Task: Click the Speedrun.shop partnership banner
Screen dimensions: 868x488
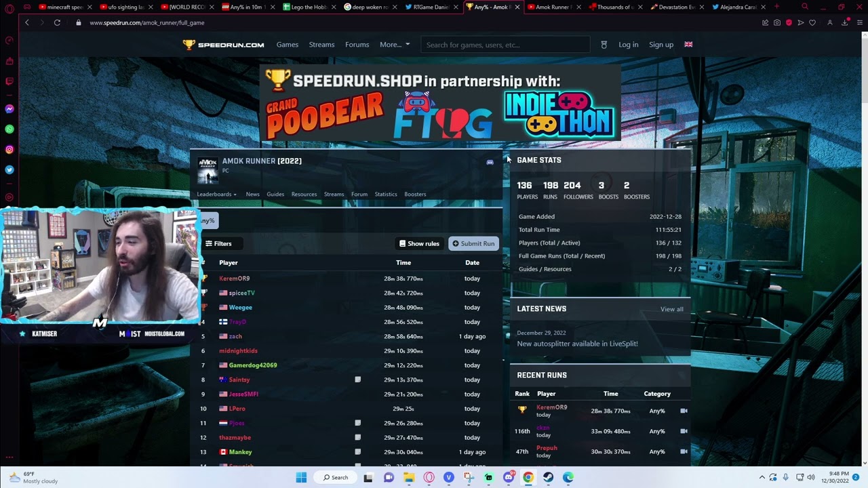Action: point(439,103)
